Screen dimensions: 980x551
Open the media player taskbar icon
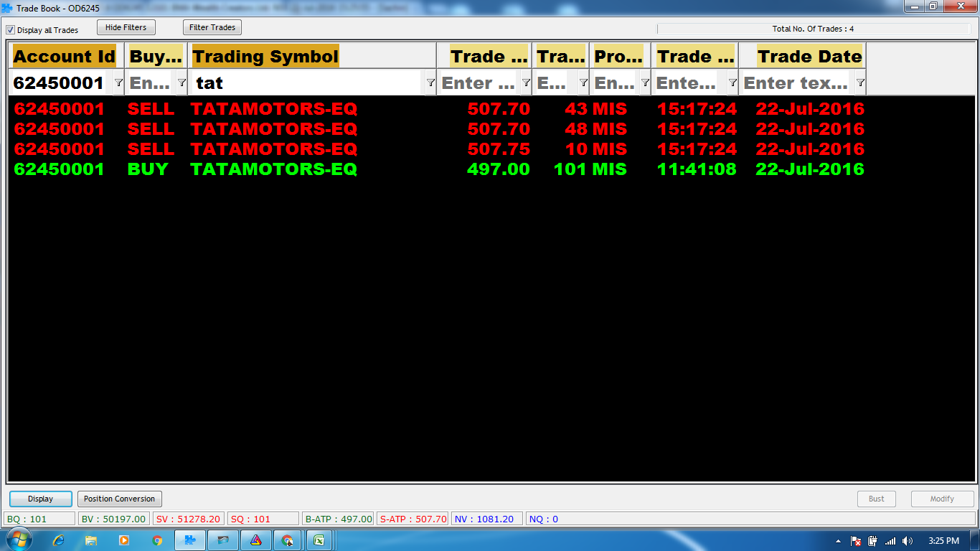pos(124,540)
